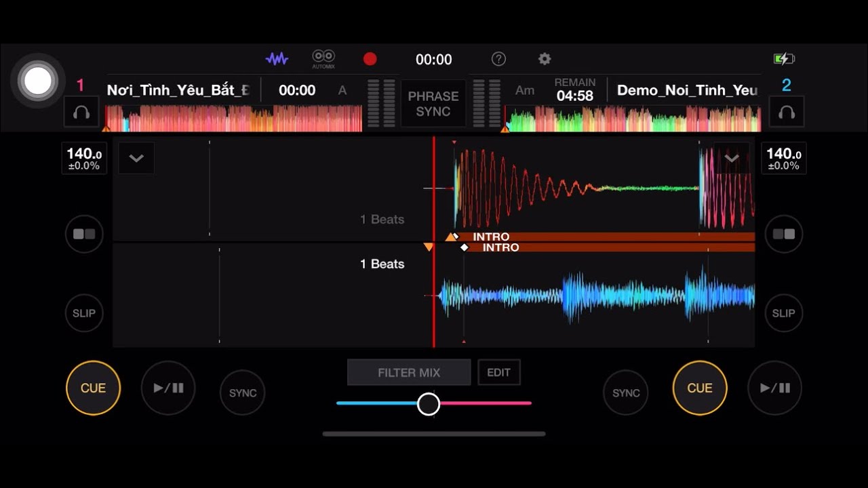Play/pause the left deck
This screenshot has height=488, width=868.
[x=168, y=388]
